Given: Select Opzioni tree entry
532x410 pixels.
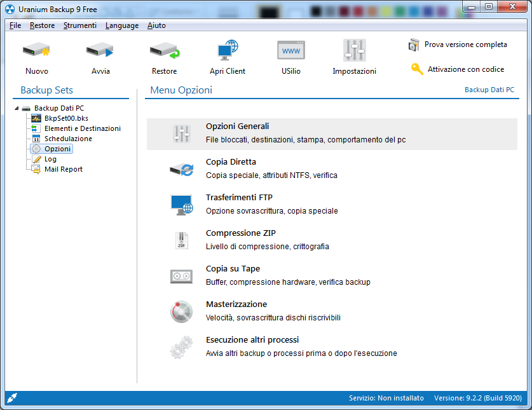Looking at the screenshot, I should tap(57, 149).
